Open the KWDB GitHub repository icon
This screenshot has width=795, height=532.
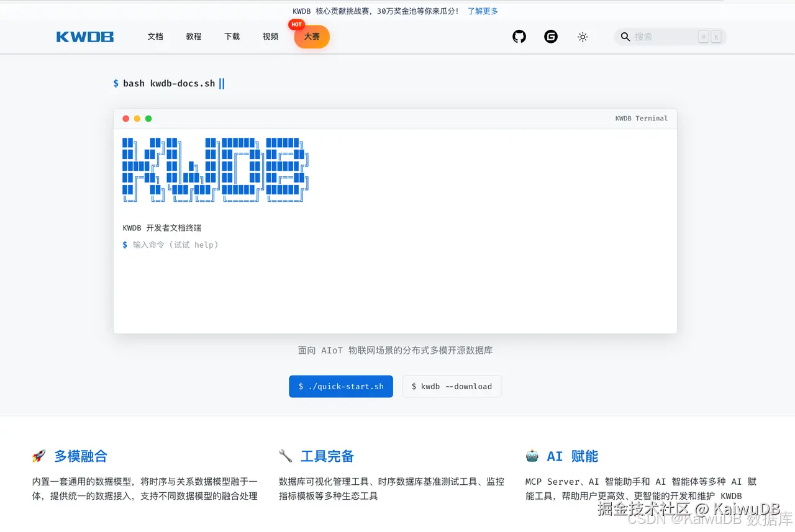point(519,37)
